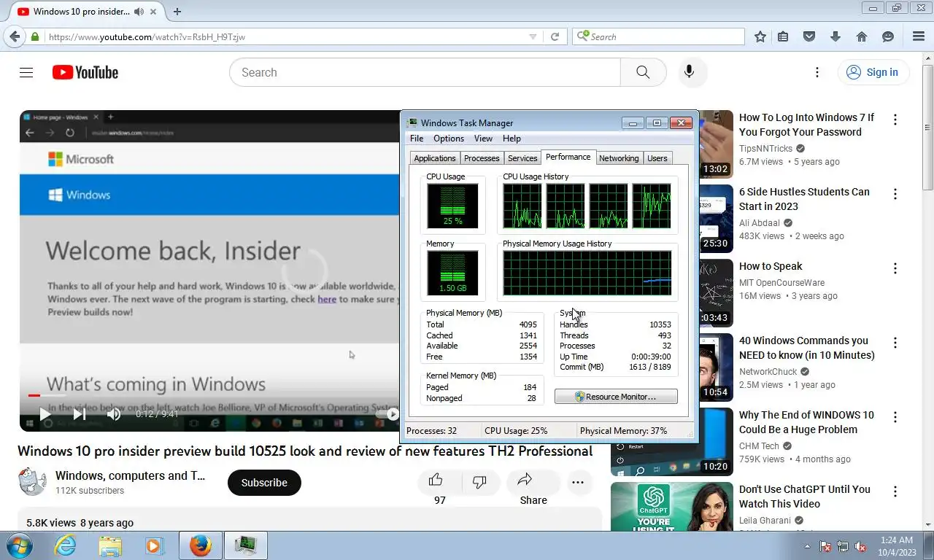The width and height of the screenshot is (934, 560).
Task: Open Help menu in Task Manager
Action: point(512,139)
